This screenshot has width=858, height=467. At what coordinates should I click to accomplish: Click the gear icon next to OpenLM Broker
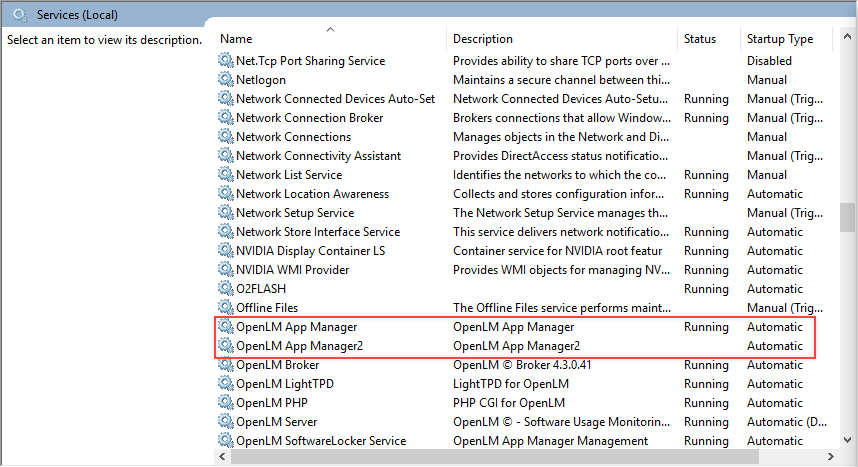coord(226,365)
